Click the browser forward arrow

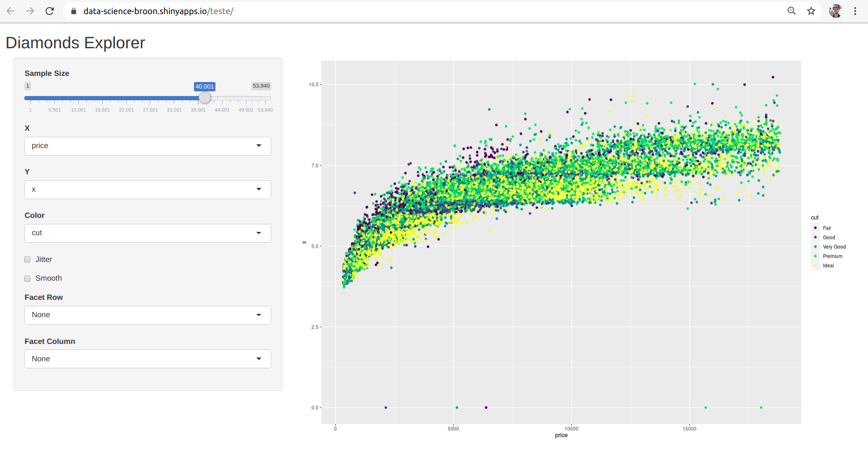(x=30, y=11)
